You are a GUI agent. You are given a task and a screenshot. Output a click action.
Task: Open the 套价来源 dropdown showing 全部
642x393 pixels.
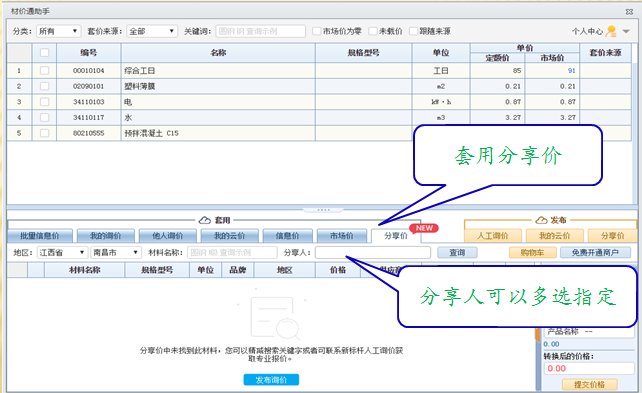[151, 31]
